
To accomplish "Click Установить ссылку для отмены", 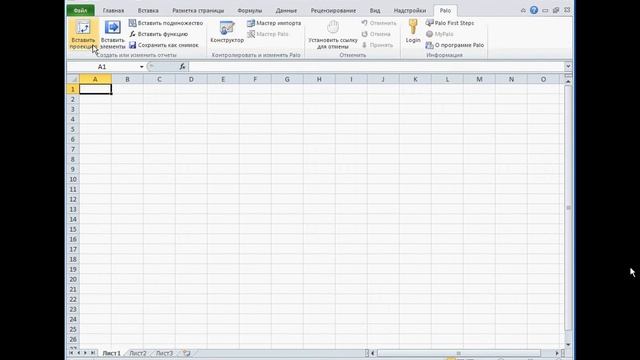I will point(333,35).
